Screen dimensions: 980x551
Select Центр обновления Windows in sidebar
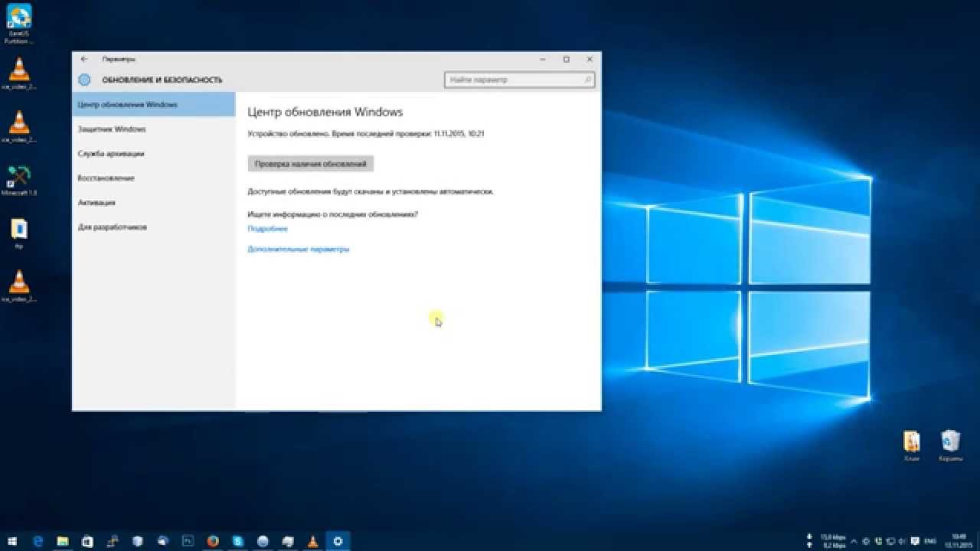click(153, 104)
